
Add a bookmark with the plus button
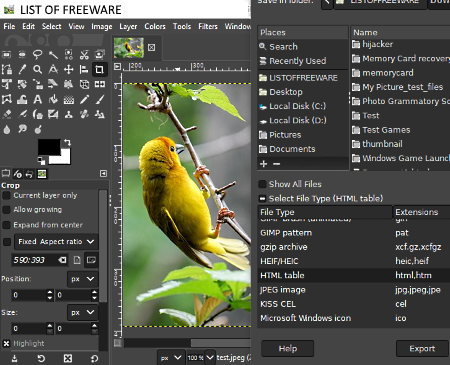264,164
